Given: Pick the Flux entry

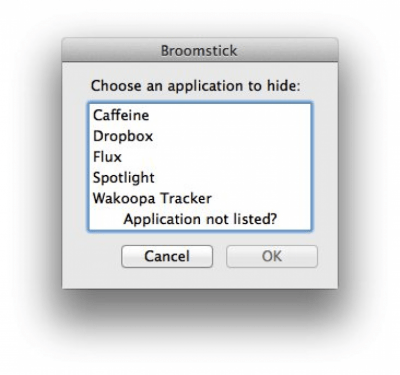Looking at the screenshot, I should 200,157.
